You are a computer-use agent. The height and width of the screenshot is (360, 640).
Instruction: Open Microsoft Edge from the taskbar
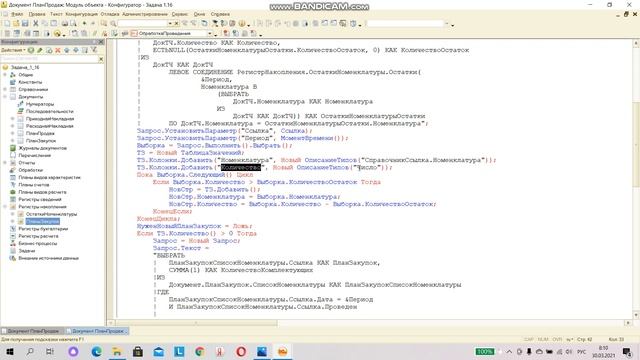[x=97, y=351]
